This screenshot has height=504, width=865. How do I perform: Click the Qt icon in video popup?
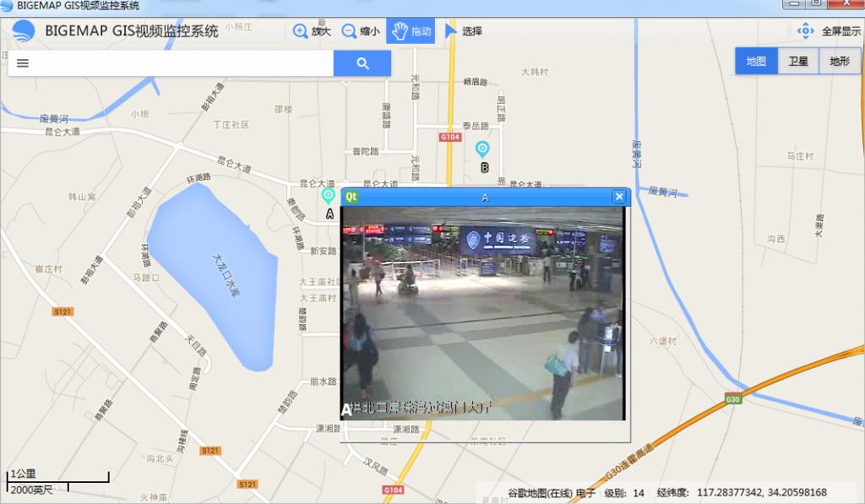pyautogui.click(x=351, y=197)
